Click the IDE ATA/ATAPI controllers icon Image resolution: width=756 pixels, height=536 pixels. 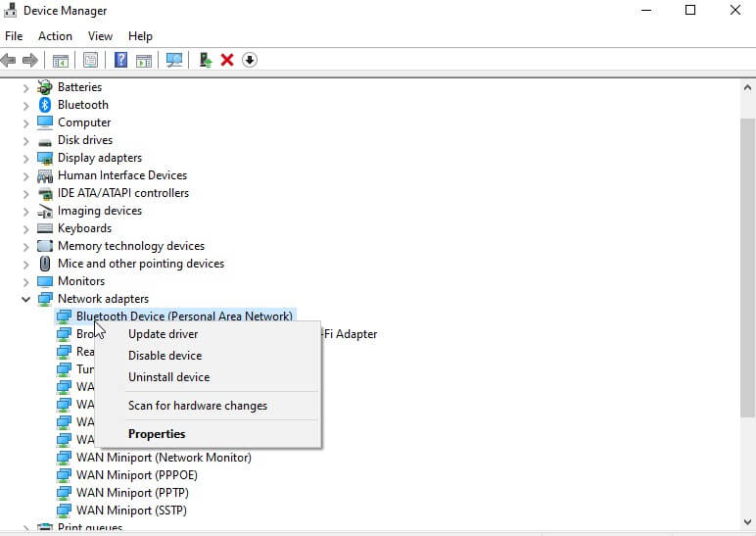45,193
